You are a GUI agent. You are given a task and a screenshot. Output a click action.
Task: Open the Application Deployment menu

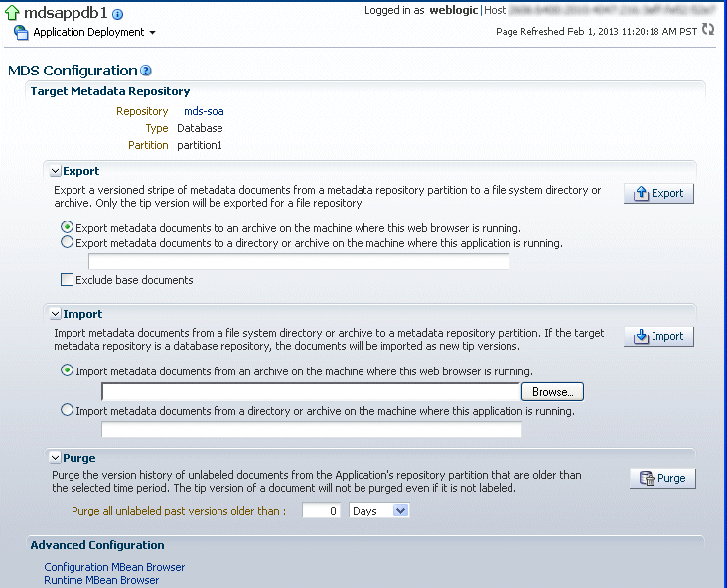point(88,32)
